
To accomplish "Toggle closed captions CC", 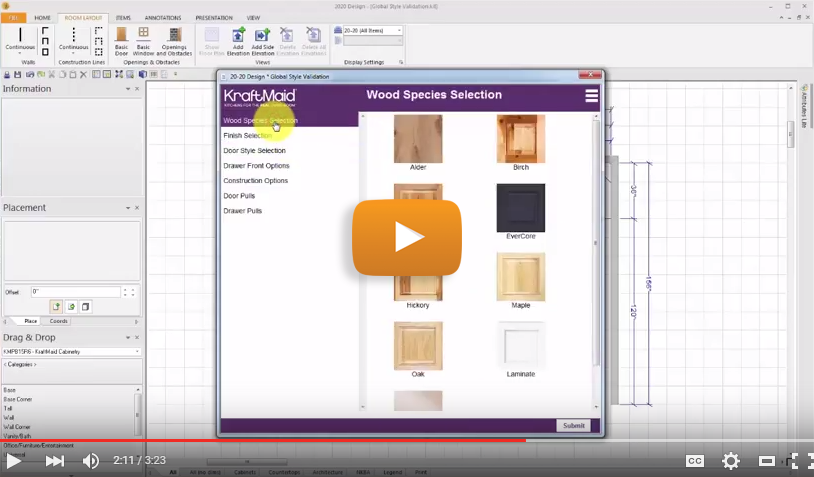I will [695, 460].
